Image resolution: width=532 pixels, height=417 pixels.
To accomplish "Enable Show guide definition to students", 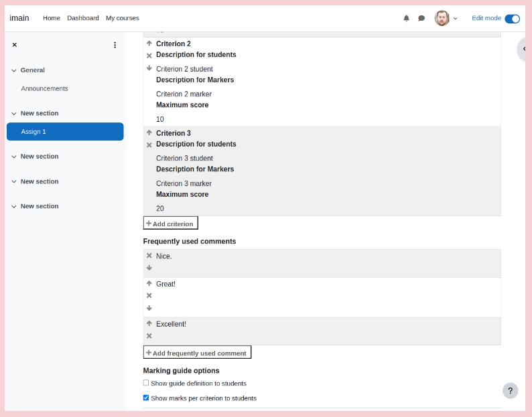I will tap(146, 383).
